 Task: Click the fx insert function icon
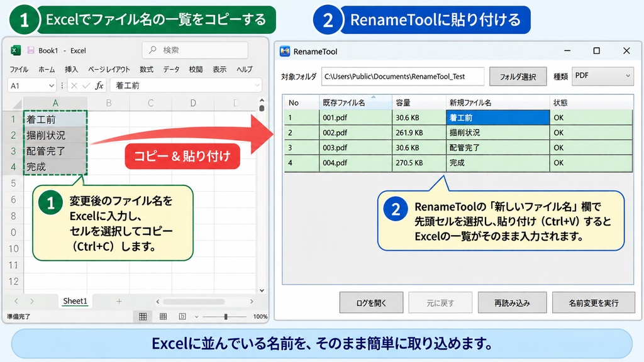point(99,85)
